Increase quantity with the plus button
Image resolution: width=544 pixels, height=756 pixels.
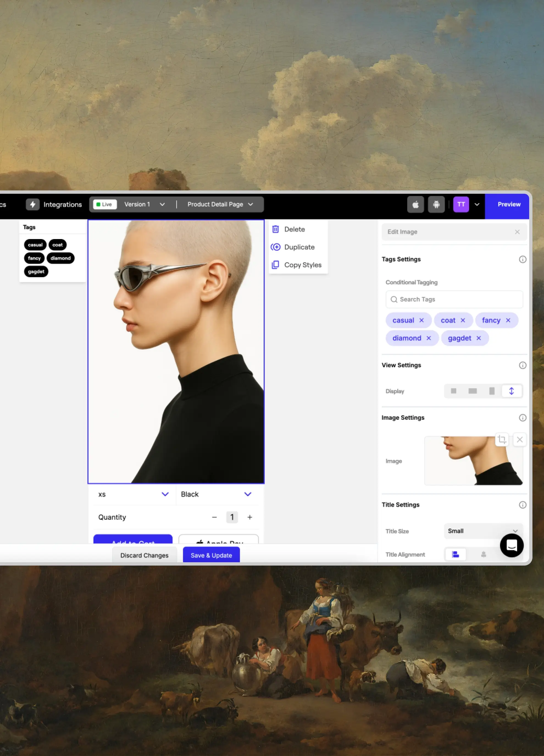(250, 517)
